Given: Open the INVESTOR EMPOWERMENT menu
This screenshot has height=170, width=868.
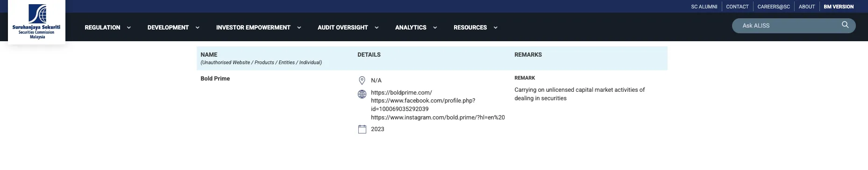Looking at the screenshot, I should click(x=253, y=28).
